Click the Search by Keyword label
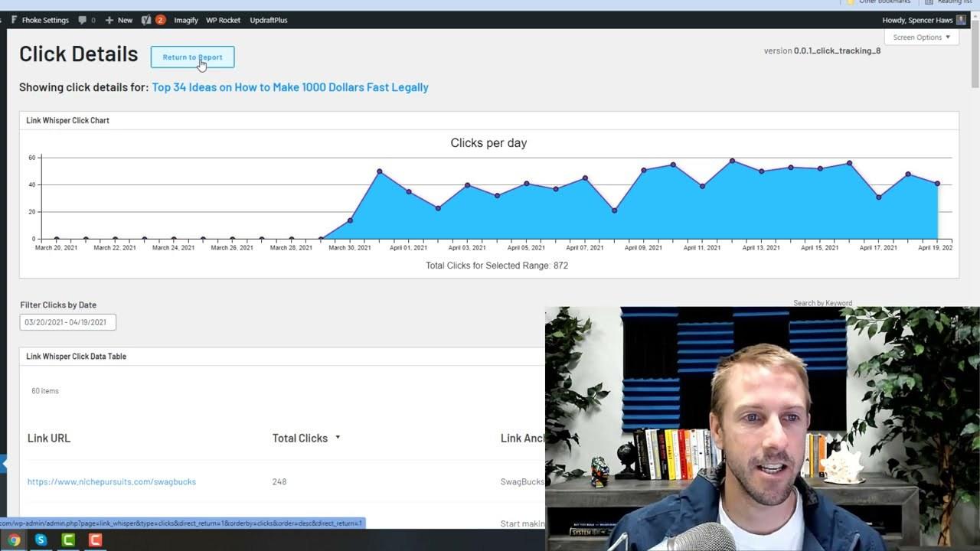The image size is (980, 551). pos(822,303)
